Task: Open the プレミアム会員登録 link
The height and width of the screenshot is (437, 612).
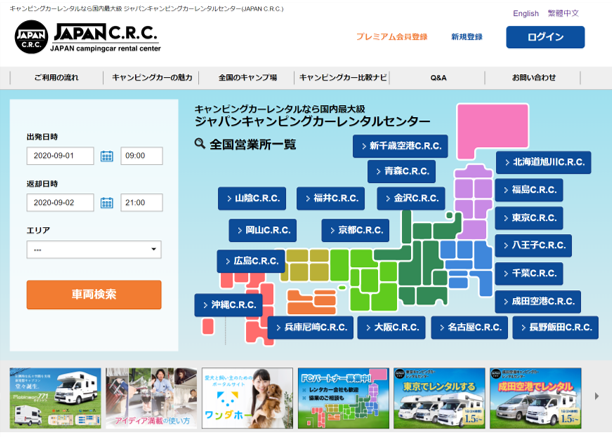Action: pyautogui.click(x=391, y=37)
